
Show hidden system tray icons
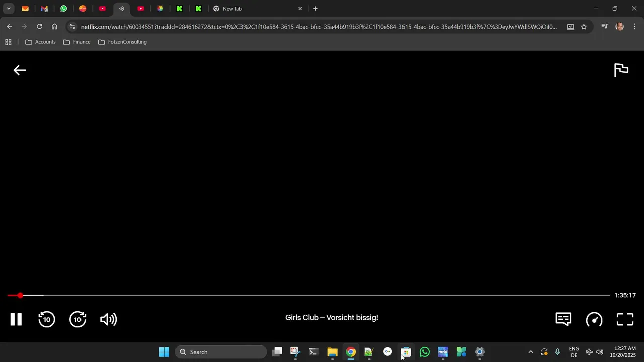[x=530, y=352]
